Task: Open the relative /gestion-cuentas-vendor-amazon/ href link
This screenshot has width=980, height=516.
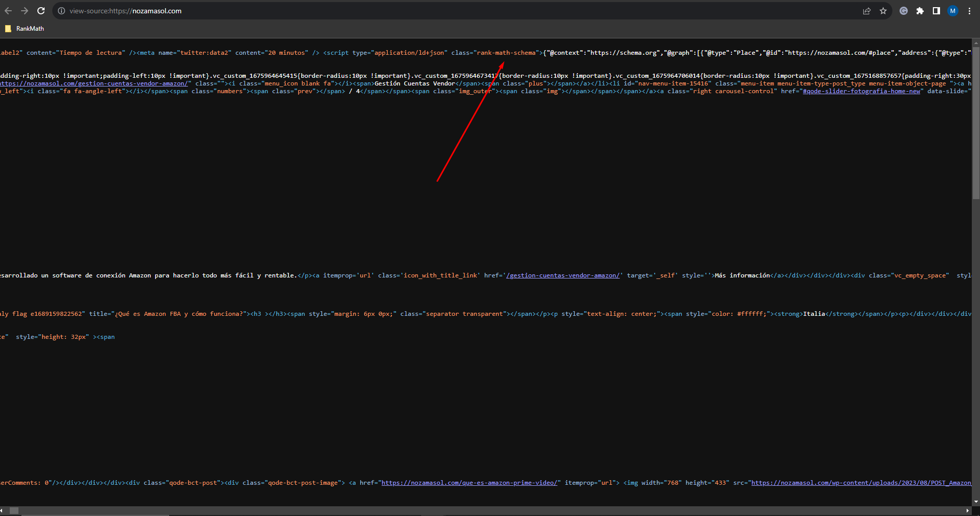Action: tap(562, 275)
